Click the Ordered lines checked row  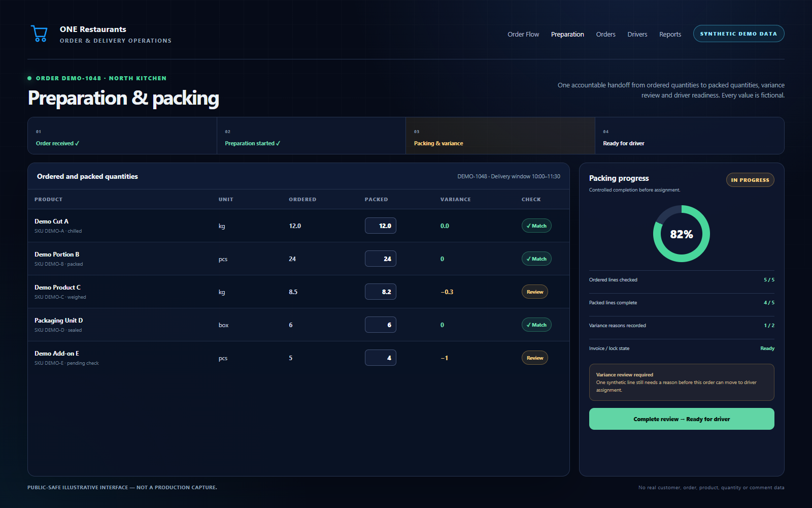click(682, 280)
